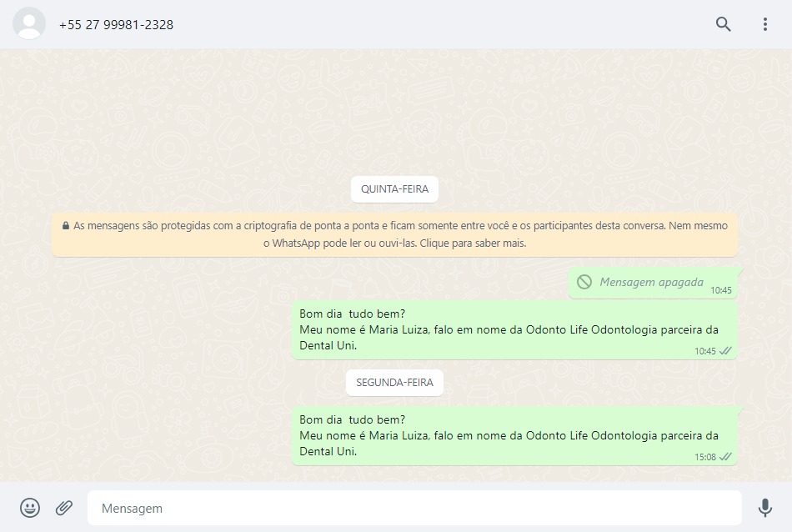Screen dimensions: 792x532
Task: Open the encryption notice banner
Action: click(x=394, y=234)
